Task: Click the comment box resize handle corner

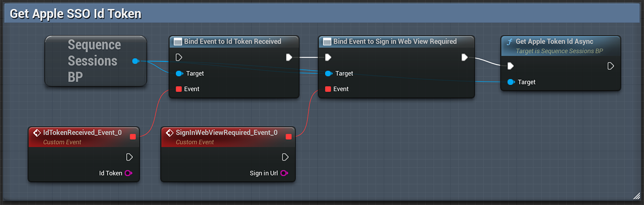Action: tap(636, 195)
